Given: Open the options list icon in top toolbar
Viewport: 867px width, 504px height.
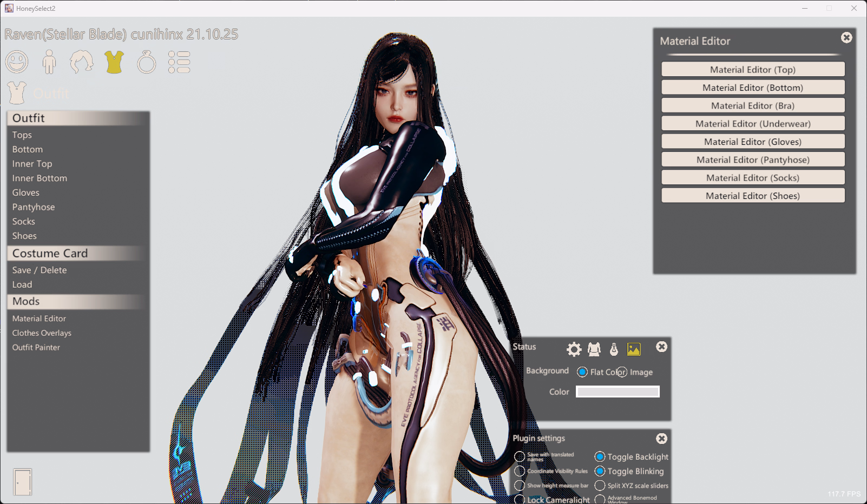Looking at the screenshot, I should coord(179,62).
